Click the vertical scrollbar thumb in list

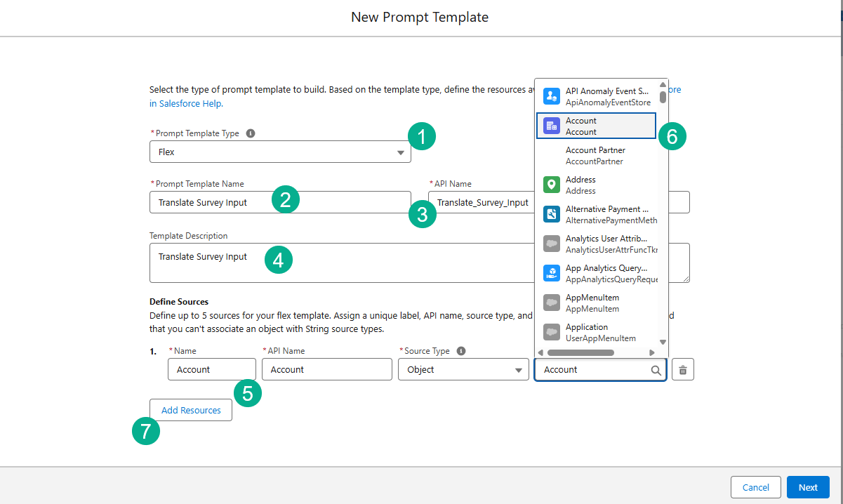[x=663, y=97]
